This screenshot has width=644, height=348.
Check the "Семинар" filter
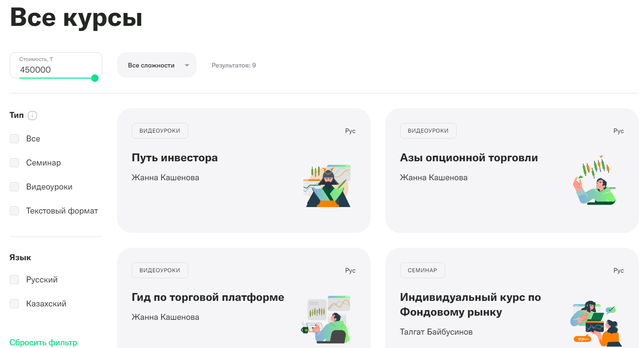(14, 162)
